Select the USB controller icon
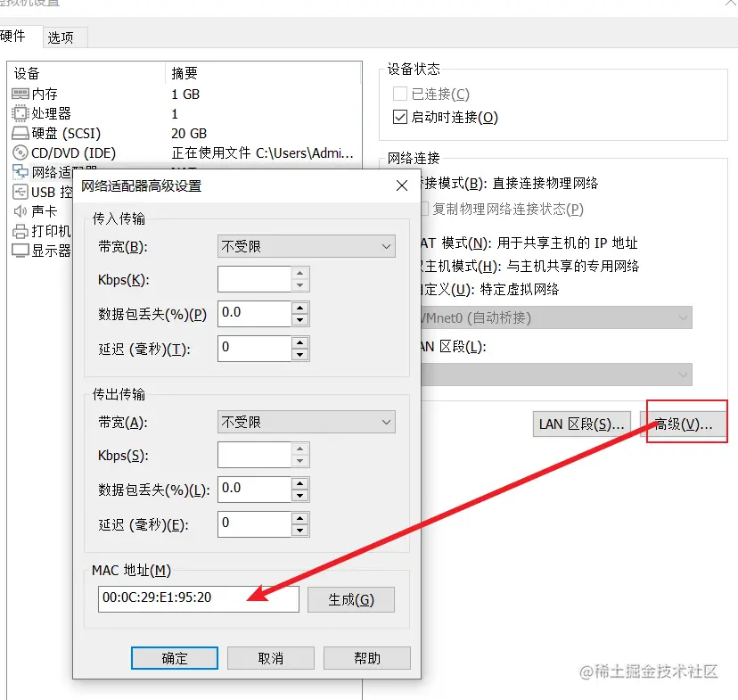 pyautogui.click(x=20, y=192)
